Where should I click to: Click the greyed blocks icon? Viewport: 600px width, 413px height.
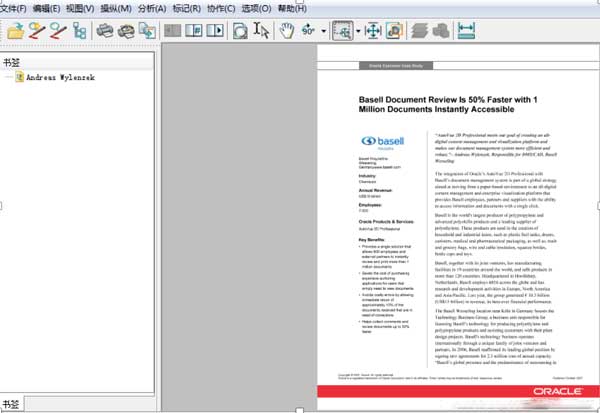[x=441, y=31]
